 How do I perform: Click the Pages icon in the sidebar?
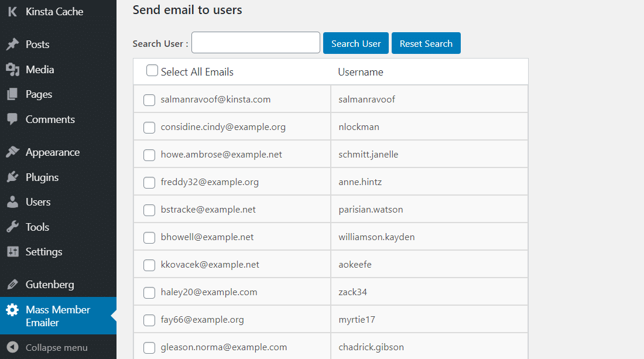pyautogui.click(x=13, y=94)
